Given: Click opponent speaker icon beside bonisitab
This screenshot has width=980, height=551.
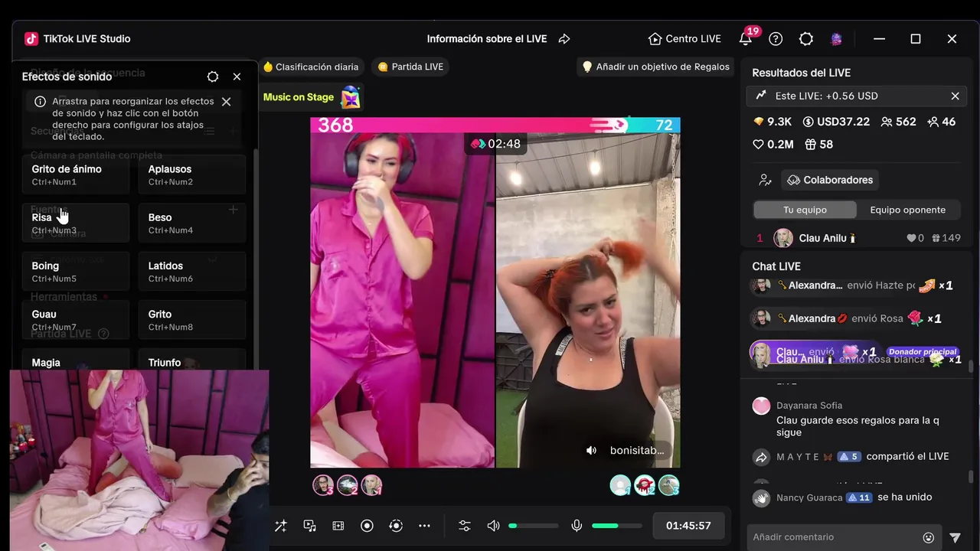Looking at the screenshot, I should click(x=591, y=451).
